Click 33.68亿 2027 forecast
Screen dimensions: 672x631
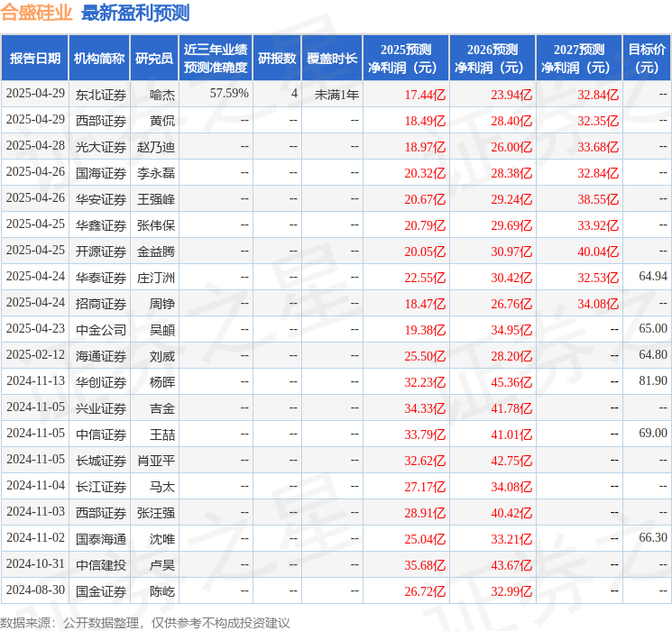598,147
